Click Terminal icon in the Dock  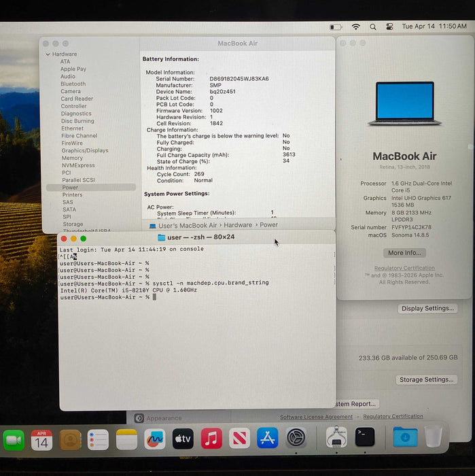tap(365, 437)
